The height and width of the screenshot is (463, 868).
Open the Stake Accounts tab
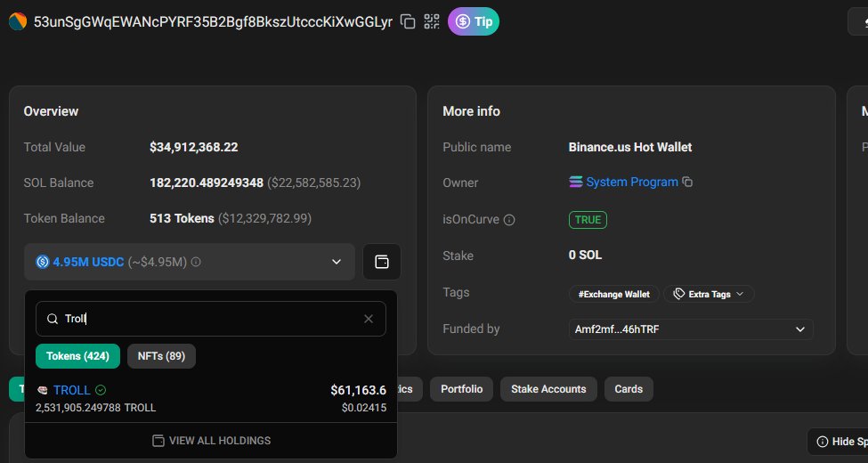coord(548,389)
